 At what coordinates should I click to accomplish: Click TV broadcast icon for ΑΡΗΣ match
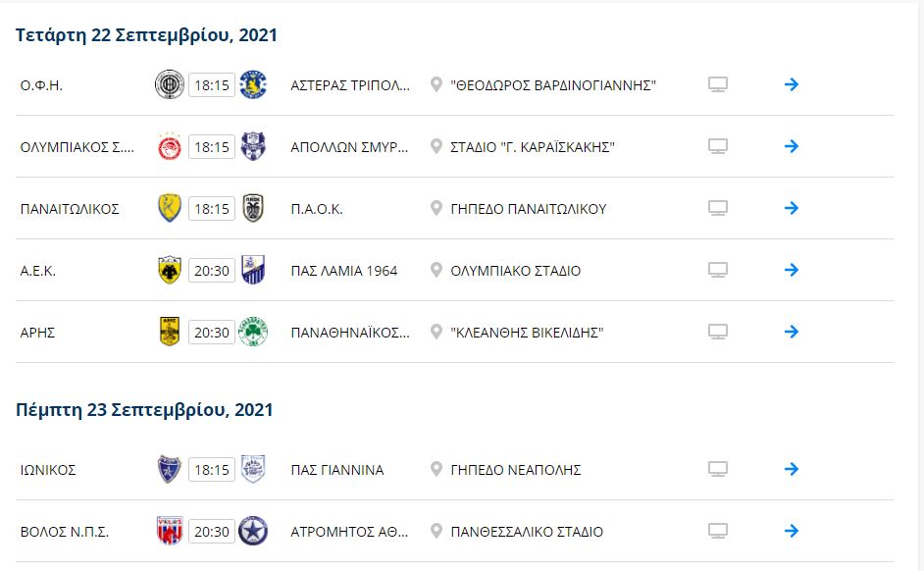tap(718, 332)
